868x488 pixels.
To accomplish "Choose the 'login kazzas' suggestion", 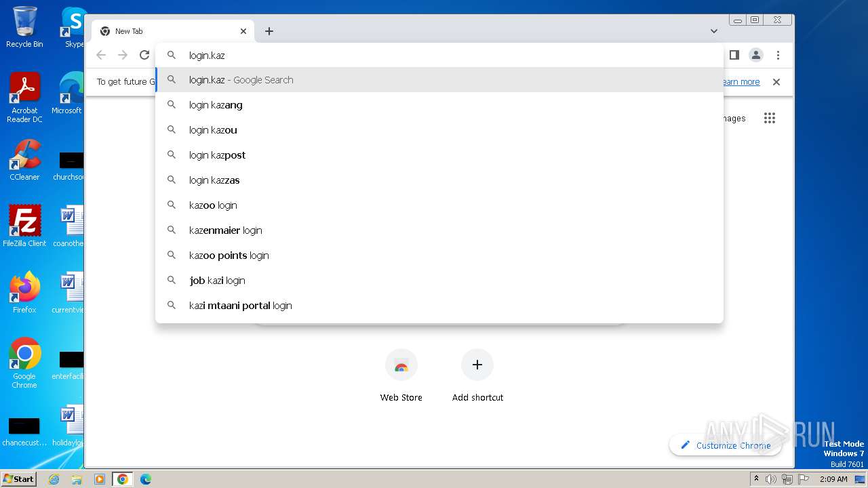I will pos(439,180).
